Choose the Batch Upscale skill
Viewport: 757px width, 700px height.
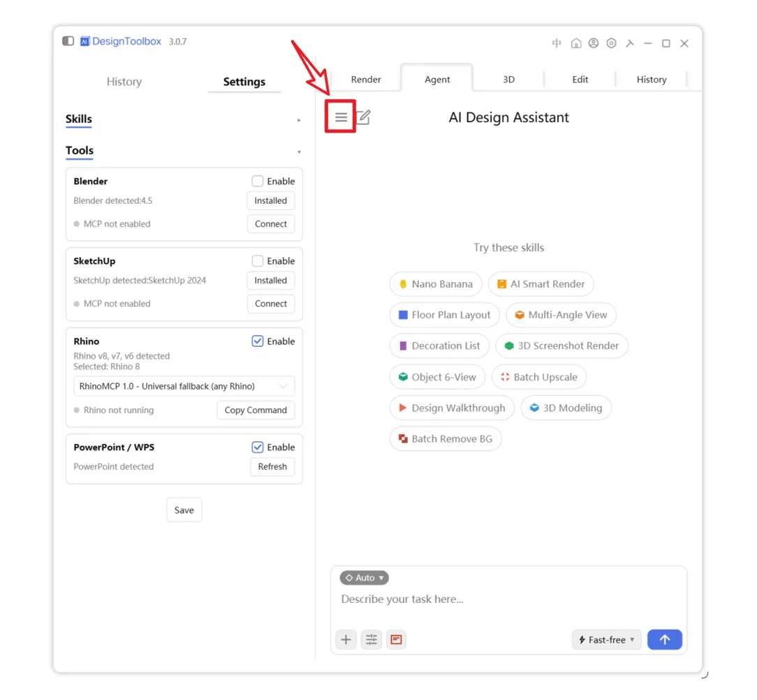click(x=539, y=378)
